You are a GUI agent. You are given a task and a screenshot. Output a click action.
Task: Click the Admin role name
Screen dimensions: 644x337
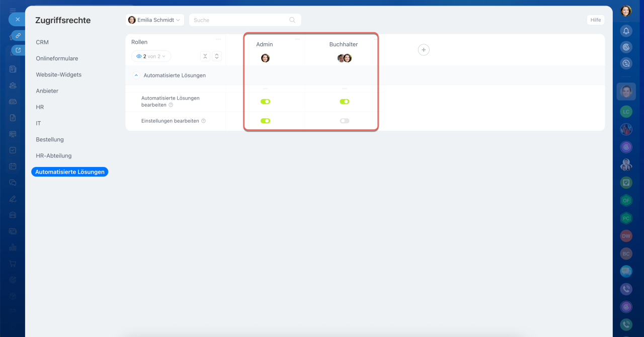click(x=265, y=44)
